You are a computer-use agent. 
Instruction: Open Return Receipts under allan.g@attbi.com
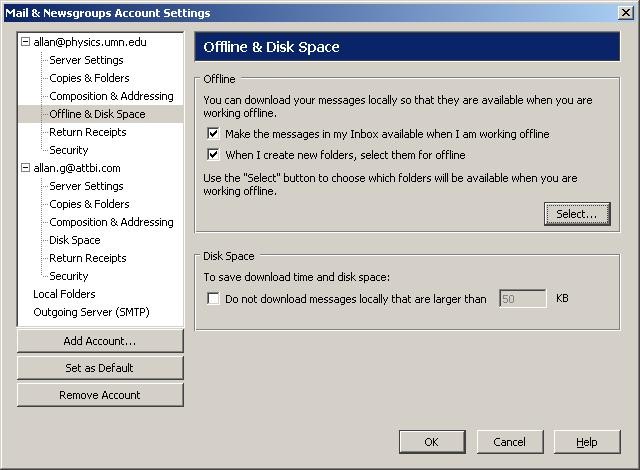[x=88, y=258]
